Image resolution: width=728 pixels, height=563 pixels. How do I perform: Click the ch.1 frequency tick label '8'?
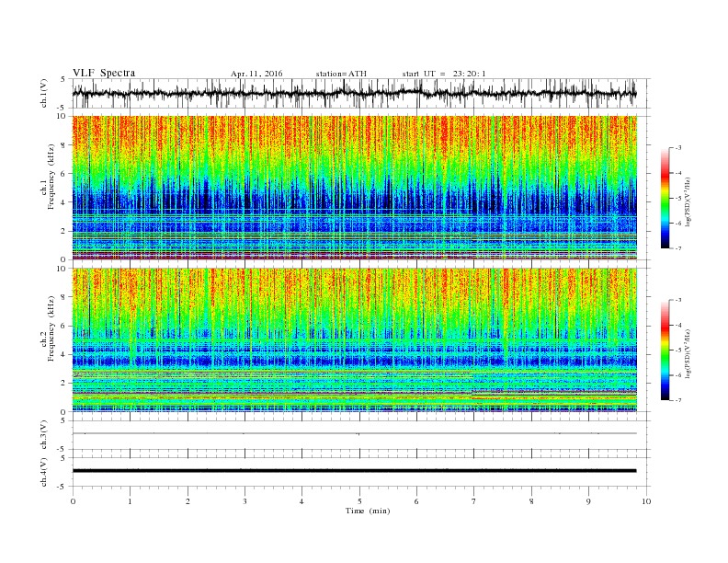pos(64,145)
